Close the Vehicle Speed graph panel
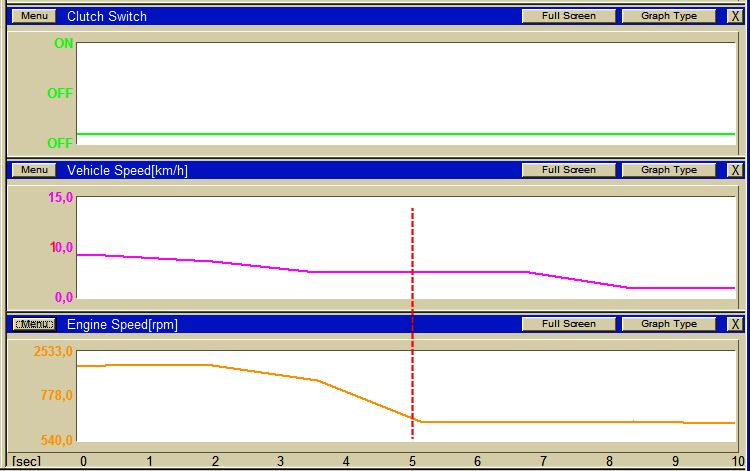 pos(735,170)
